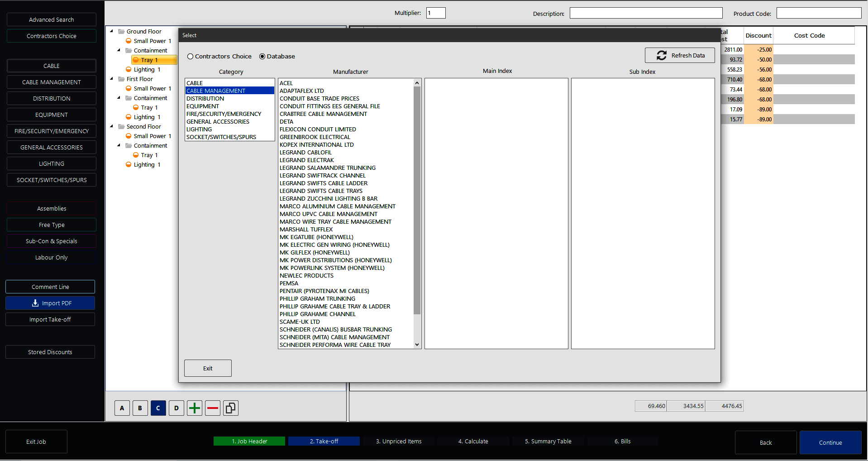Open the 5. Summary Table step
The width and height of the screenshot is (868, 461).
(548, 441)
